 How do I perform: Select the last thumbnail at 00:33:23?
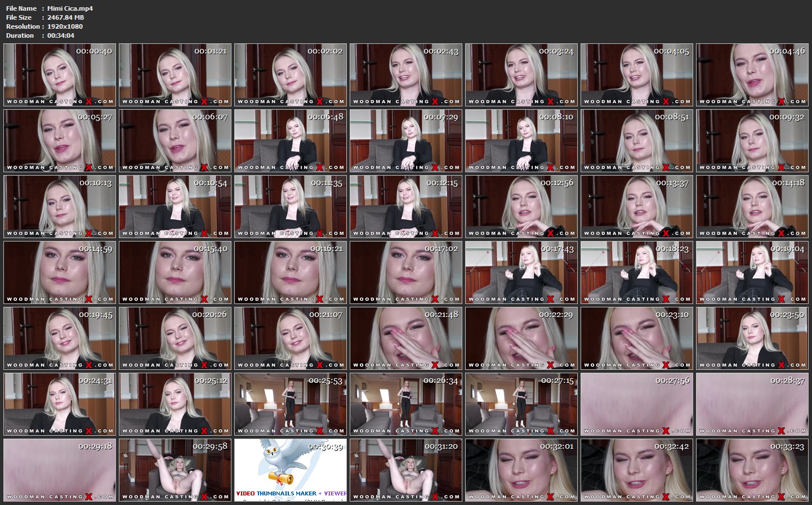[x=752, y=470]
